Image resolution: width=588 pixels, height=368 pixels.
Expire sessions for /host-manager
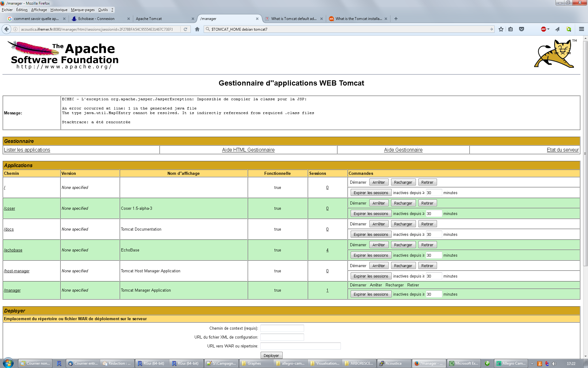371,276
